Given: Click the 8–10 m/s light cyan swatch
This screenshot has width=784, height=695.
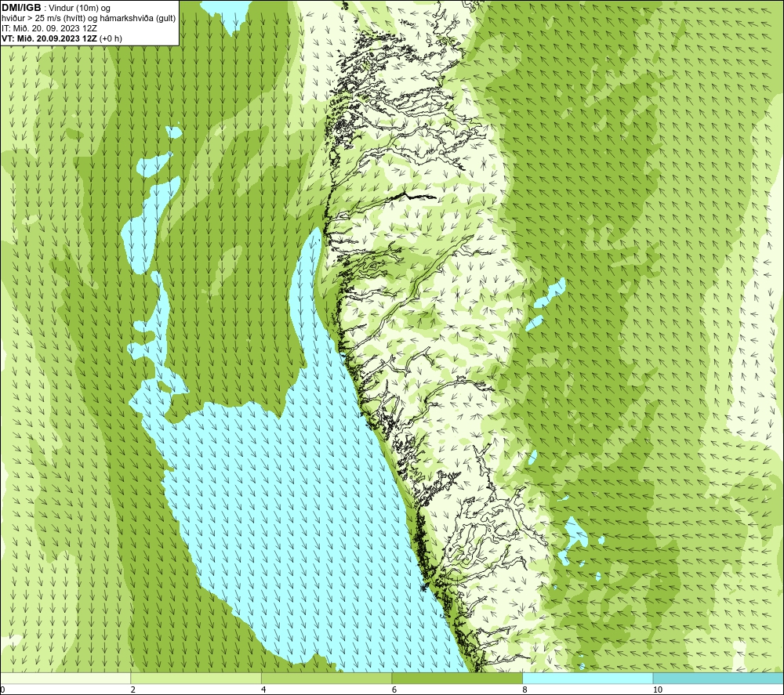Looking at the screenshot, I should pyautogui.click(x=587, y=678).
